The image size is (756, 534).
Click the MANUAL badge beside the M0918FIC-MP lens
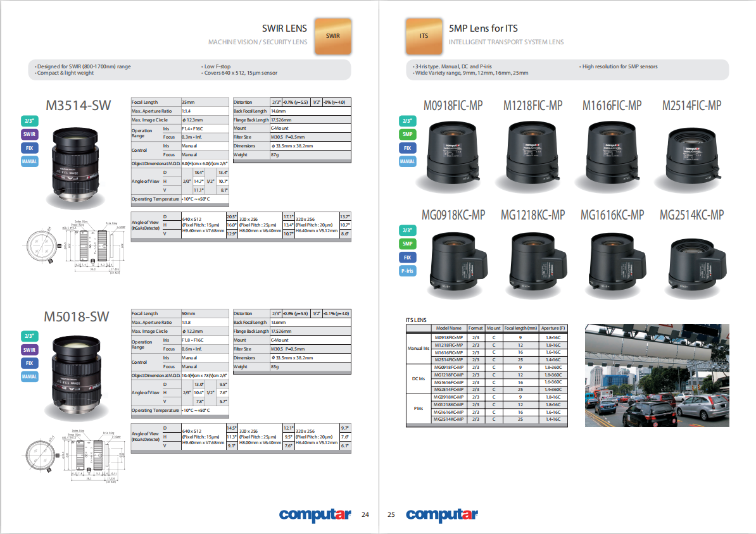407,161
